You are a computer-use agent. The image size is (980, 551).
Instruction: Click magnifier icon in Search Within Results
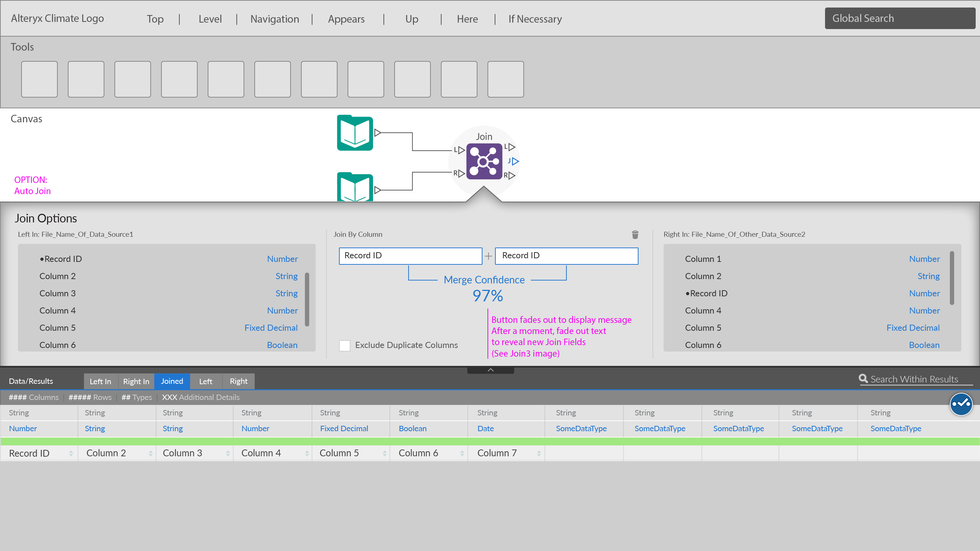pos(863,378)
